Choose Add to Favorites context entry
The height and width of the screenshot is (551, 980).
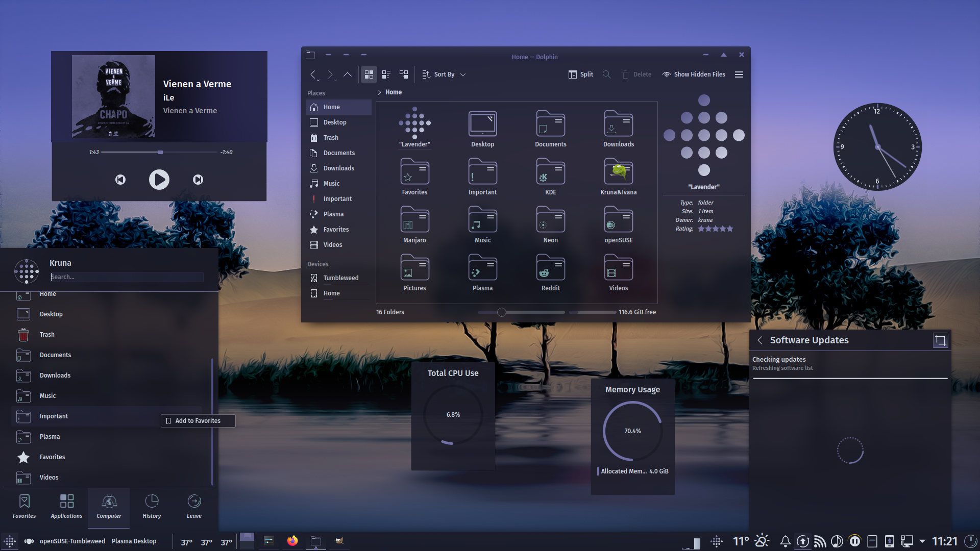[x=198, y=421]
